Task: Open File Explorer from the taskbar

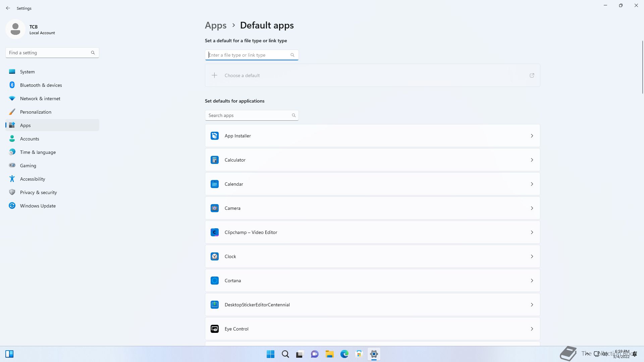Action: pyautogui.click(x=329, y=354)
